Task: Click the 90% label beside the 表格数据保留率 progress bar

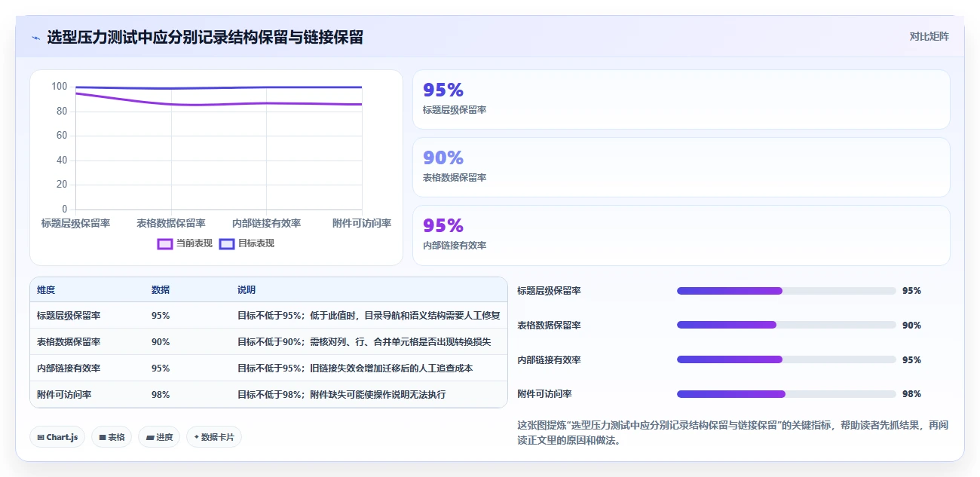Action: point(911,326)
